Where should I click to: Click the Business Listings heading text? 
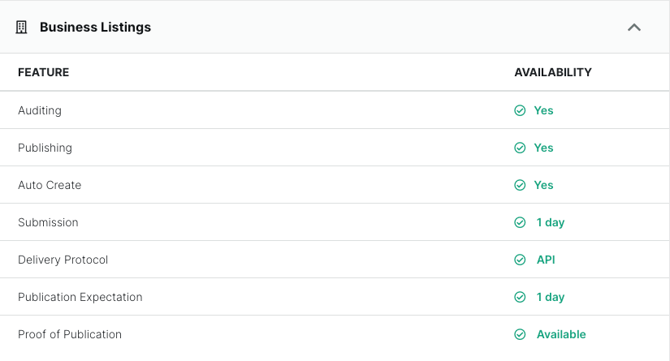95,27
